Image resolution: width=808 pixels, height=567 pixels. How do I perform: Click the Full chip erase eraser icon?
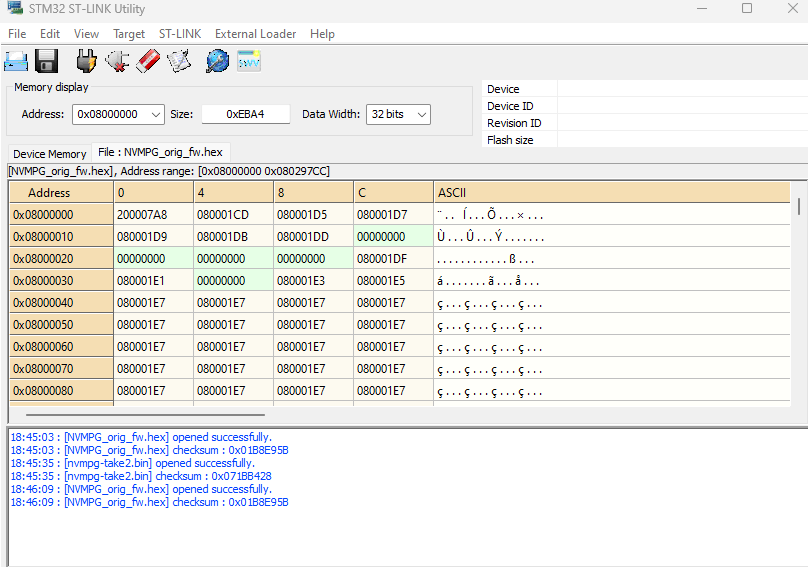coord(148,61)
